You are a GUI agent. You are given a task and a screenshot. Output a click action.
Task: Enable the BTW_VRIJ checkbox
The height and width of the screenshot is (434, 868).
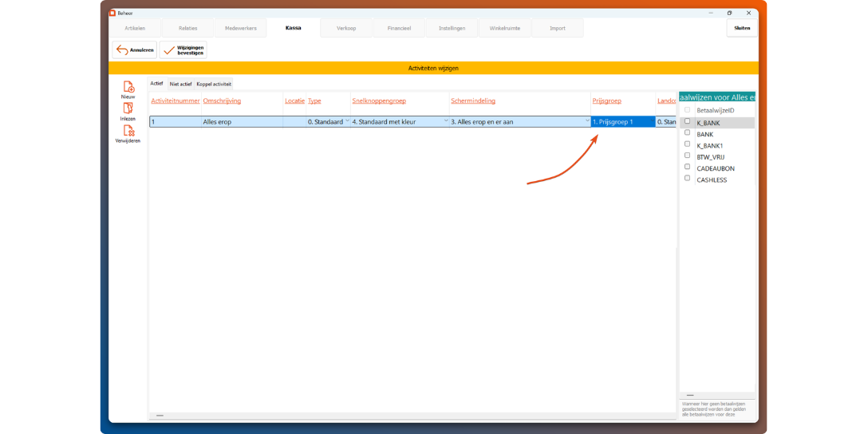(688, 156)
